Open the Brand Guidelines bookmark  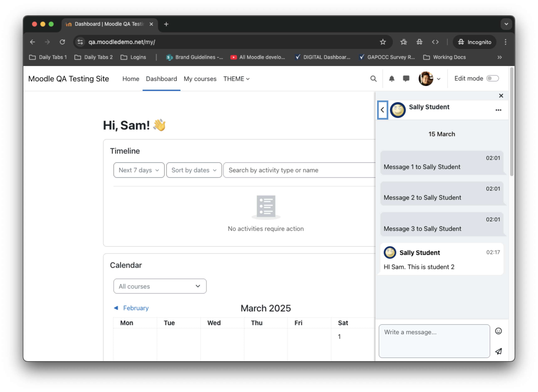[x=195, y=57]
